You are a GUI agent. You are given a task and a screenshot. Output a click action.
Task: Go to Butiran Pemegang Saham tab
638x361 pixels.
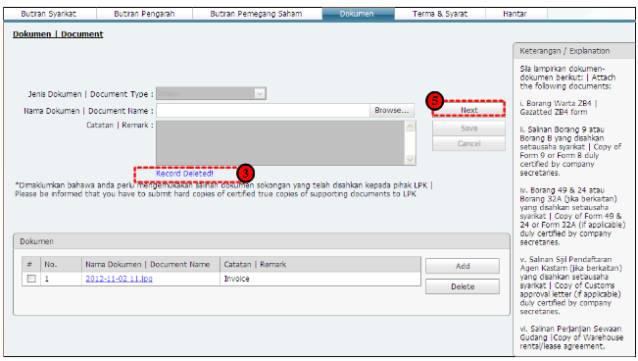coord(257,14)
